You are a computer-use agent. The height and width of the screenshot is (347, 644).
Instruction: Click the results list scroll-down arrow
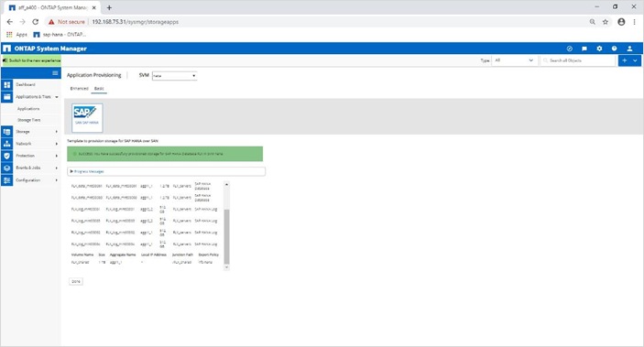tap(226, 267)
